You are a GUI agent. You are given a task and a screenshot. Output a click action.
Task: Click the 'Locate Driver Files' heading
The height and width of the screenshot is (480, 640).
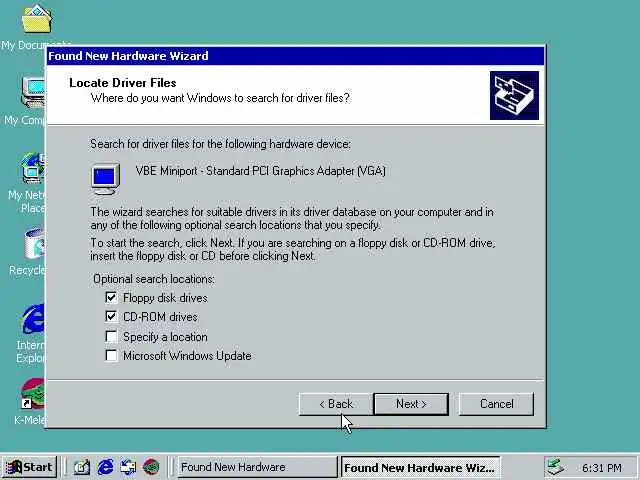pyautogui.click(x=123, y=83)
